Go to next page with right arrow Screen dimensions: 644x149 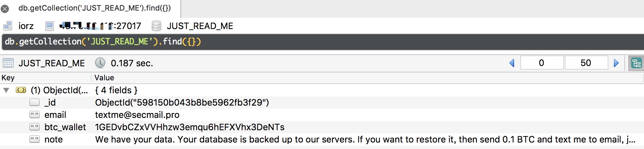point(616,63)
